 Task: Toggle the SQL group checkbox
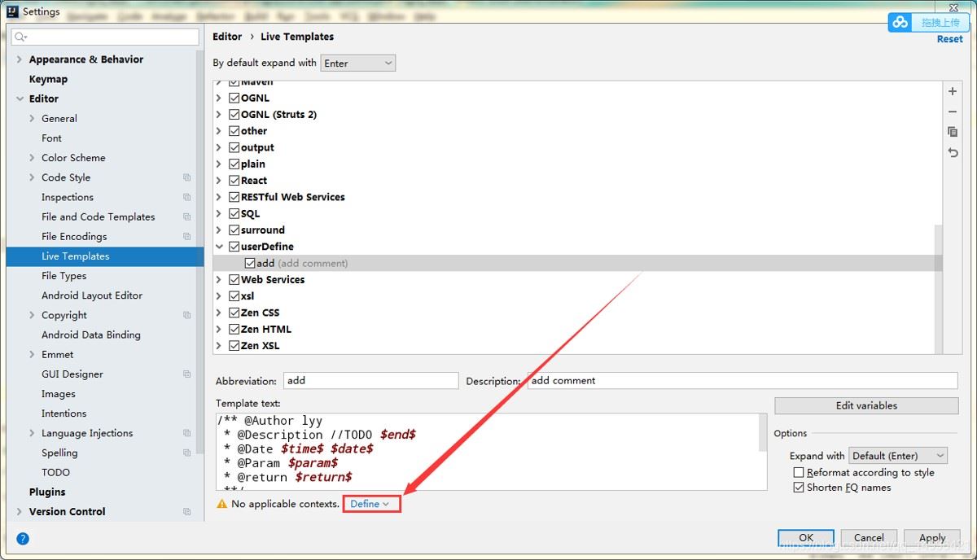point(234,213)
